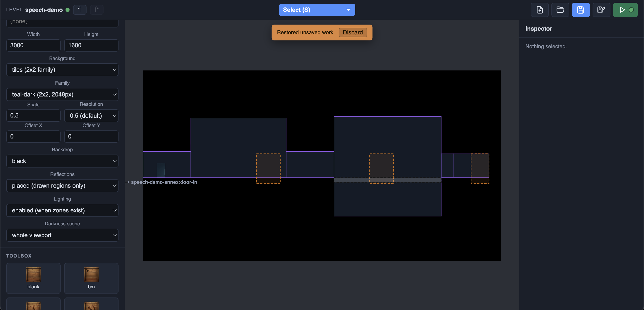The height and width of the screenshot is (310, 644).
Task: Click the TOOLBOX section heading
Action: [x=19, y=256]
